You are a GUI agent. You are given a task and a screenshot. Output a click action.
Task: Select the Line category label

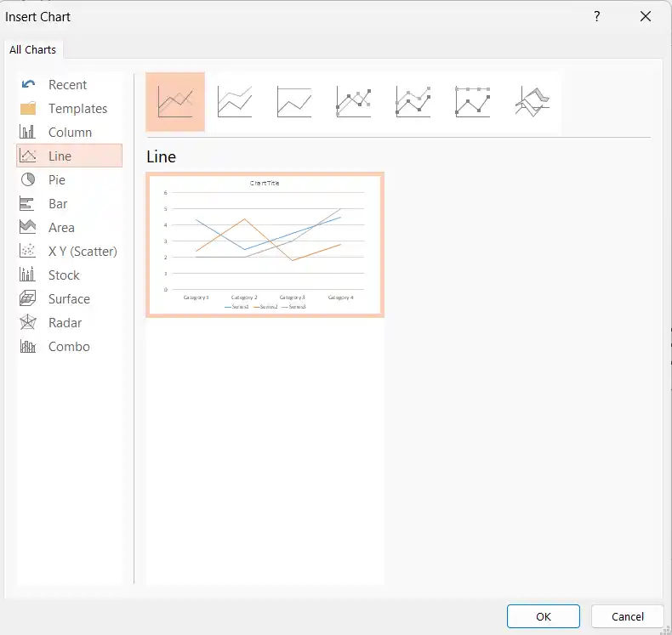[x=60, y=156]
